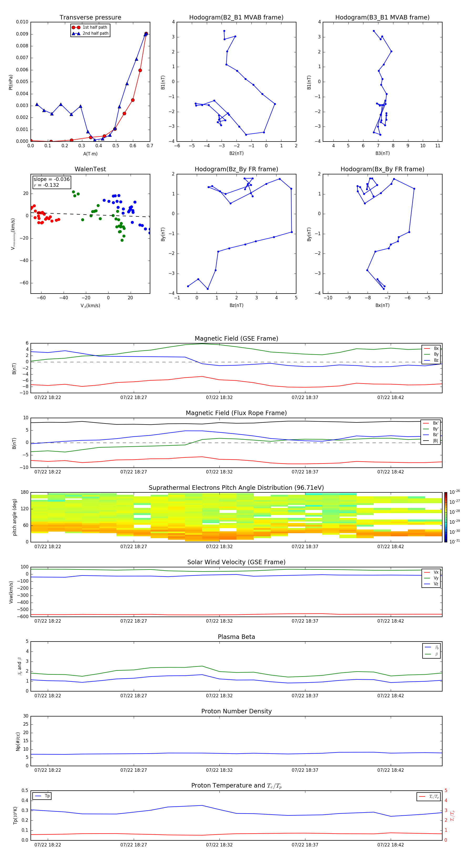The height and width of the screenshot is (868, 473).
Task: Click the '|B|' legend entry
Action: pyautogui.click(x=431, y=441)
